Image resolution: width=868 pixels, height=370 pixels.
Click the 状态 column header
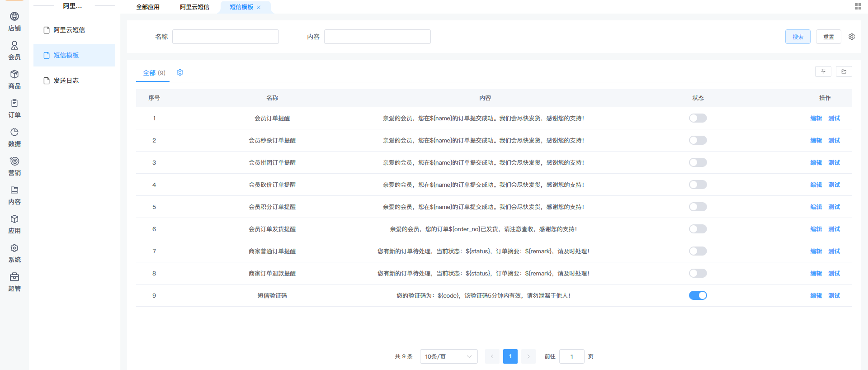[698, 98]
